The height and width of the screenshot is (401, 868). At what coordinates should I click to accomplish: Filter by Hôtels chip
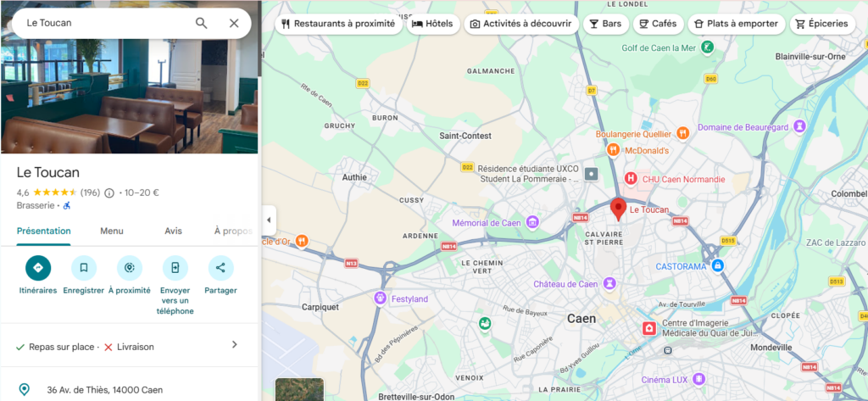[433, 24]
